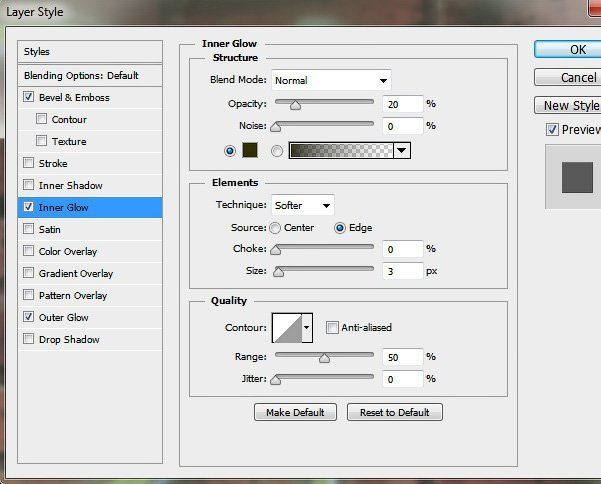The width and height of the screenshot is (601, 484).
Task: Click the Reset to Default button
Action: coord(395,412)
